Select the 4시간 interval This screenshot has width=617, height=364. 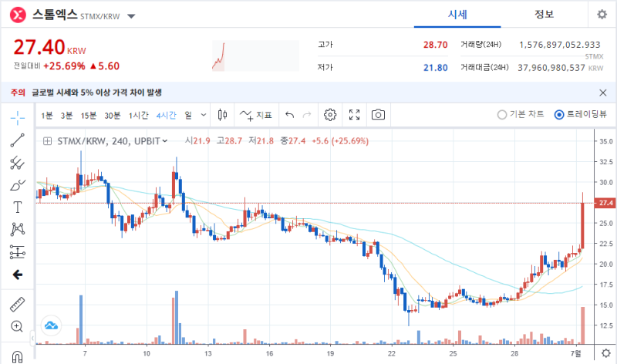pyautogui.click(x=166, y=116)
